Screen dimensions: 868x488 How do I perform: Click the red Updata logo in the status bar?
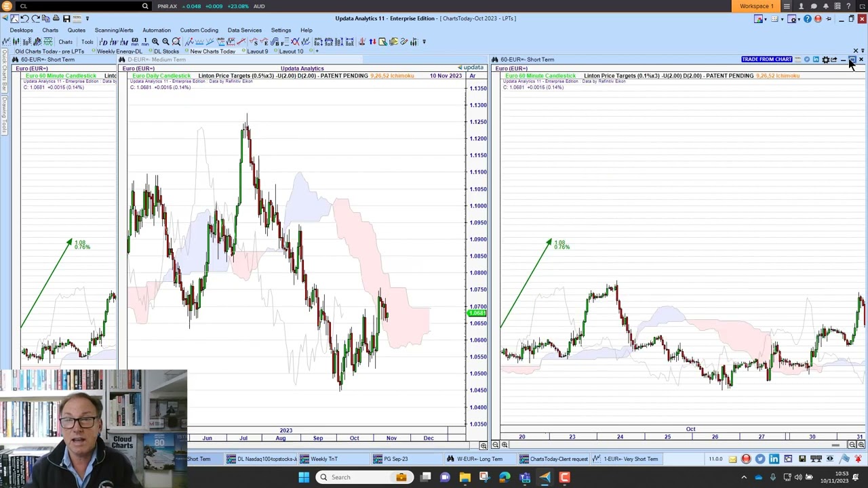tap(746, 459)
